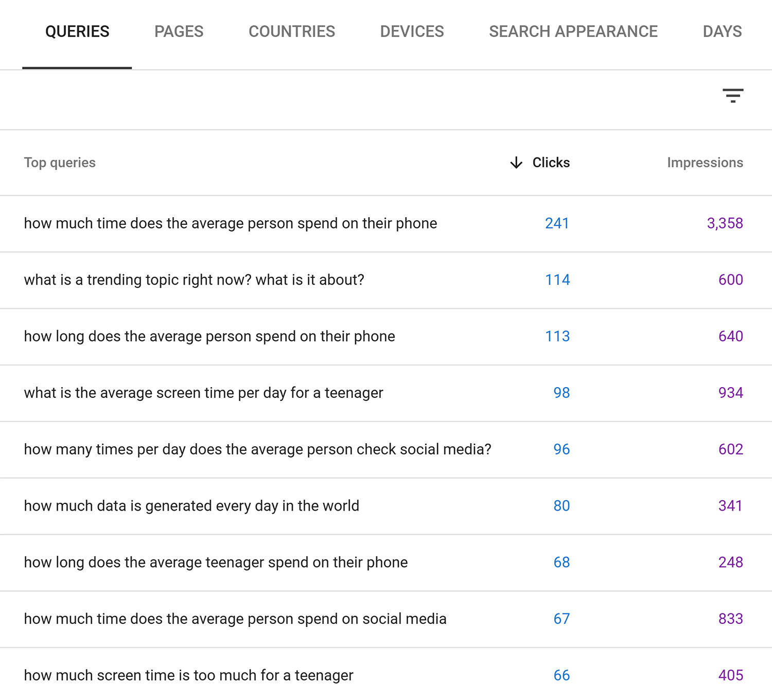Switch to the Queries tab
Viewport: 772px width, 700px height.
click(77, 31)
